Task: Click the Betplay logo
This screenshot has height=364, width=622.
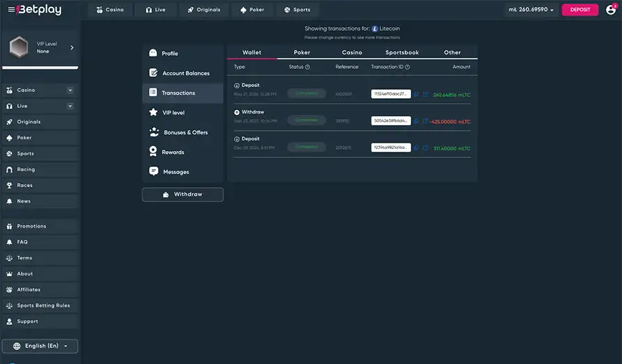Action: pos(39,10)
